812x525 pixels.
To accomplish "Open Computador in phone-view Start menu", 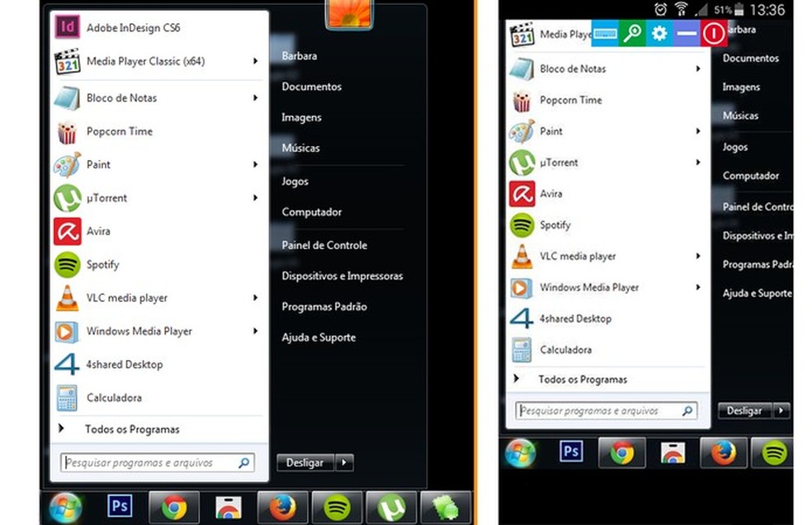I will click(751, 176).
